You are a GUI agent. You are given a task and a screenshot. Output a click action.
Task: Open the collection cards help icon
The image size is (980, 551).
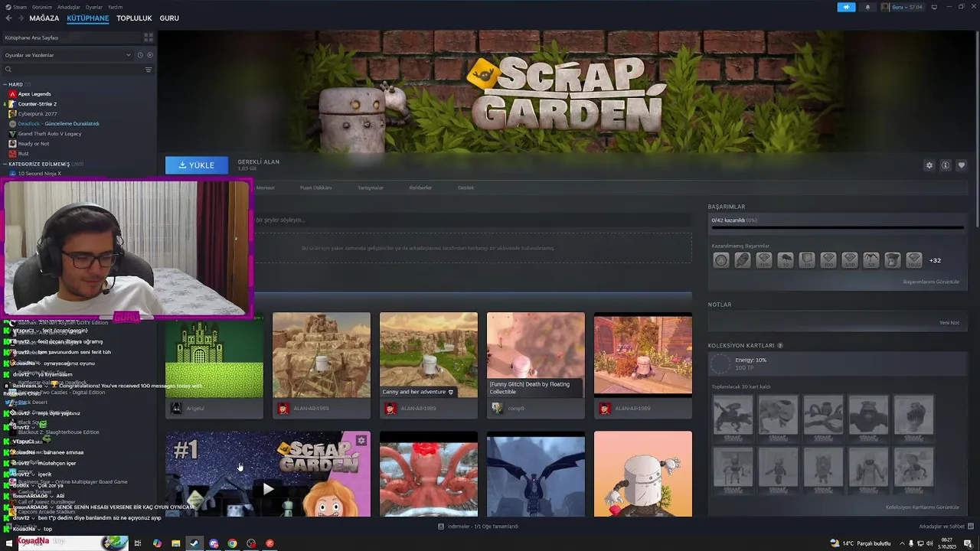tap(780, 345)
